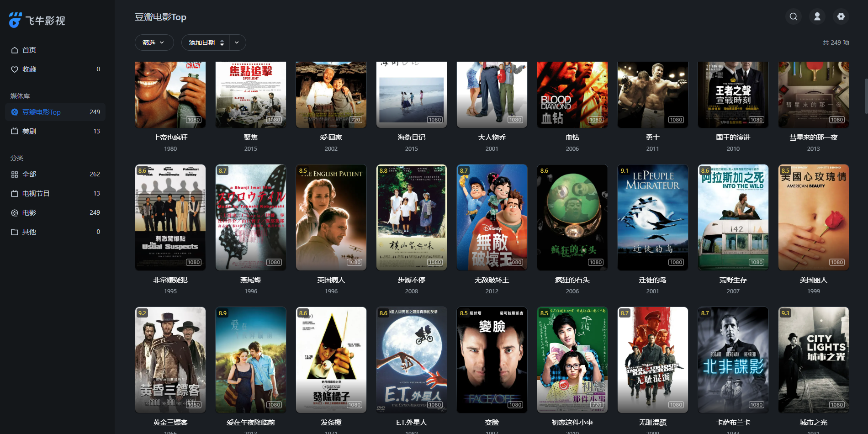Open 英国病人 movie poster
This screenshot has width=868, height=434.
331,217
